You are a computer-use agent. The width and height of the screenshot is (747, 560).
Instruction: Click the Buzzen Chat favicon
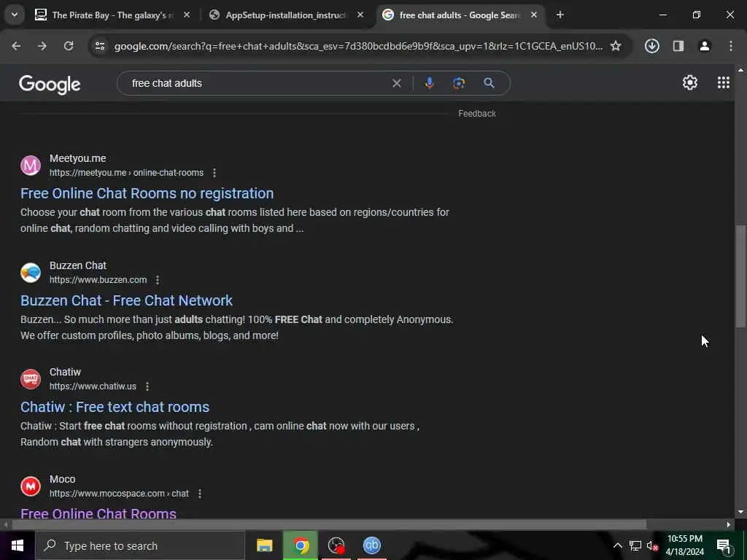click(x=31, y=273)
